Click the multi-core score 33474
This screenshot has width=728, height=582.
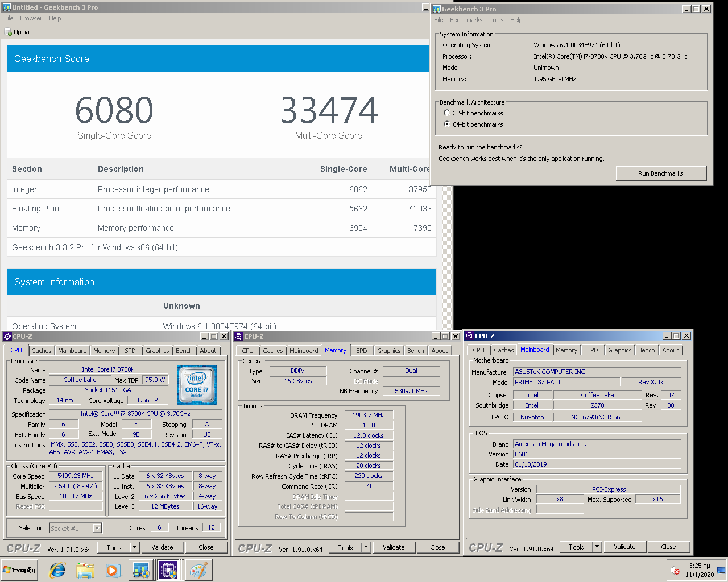pos(329,110)
